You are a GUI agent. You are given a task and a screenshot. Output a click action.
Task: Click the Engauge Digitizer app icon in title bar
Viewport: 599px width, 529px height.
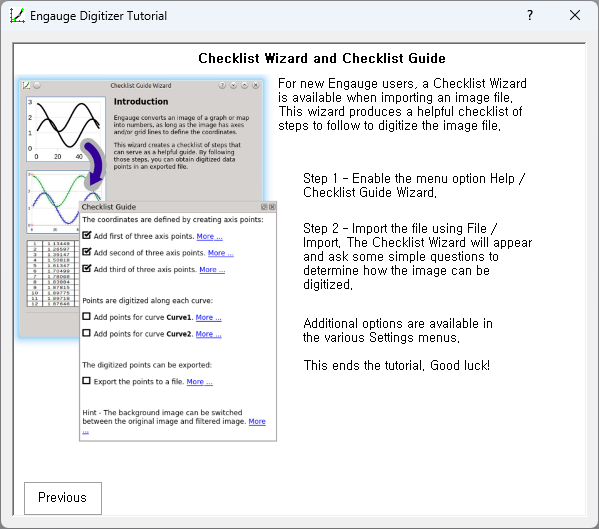17,16
